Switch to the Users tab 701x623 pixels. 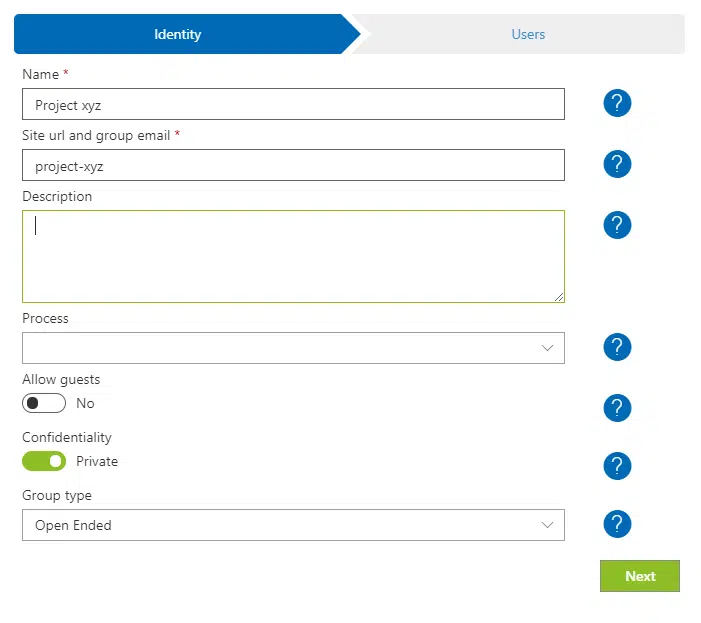coord(527,34)
